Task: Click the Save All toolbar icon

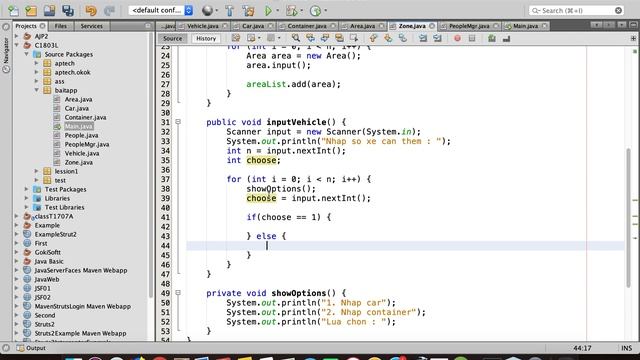Action: tap(68, 11)
